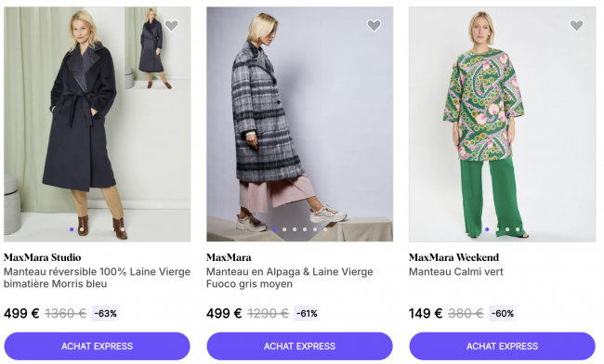Viewport: 604px width, 364px height.
Task: Favorite the MaxMara Studio blue coat with heart
Action: 171,25
